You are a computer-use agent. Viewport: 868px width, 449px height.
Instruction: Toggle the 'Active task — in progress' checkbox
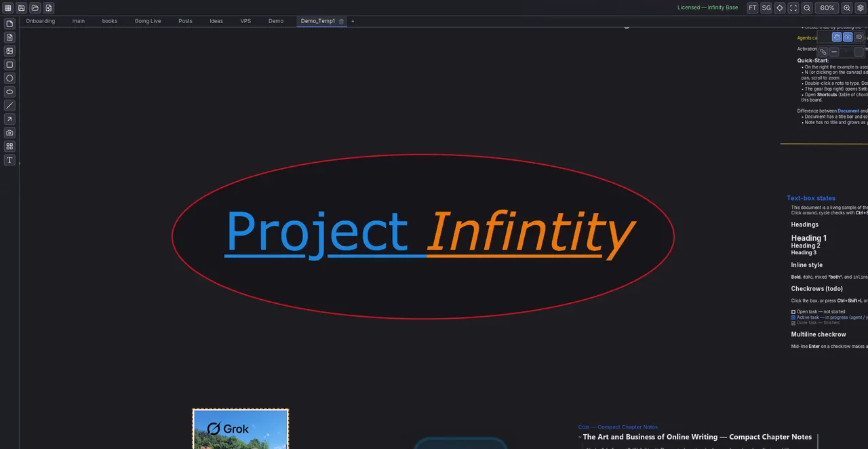tap(793, 317)
